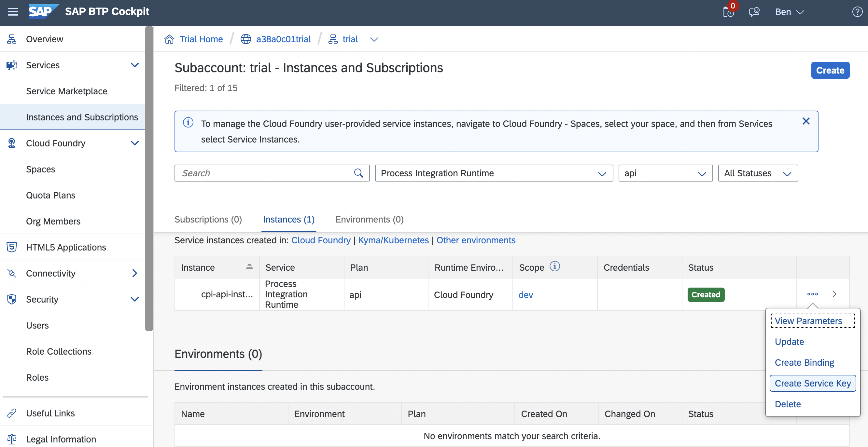Image resolution: width=868 pixels, height=447 pixels.
Task: Click the help question mark icon
Action: click(x=857, y=12)
